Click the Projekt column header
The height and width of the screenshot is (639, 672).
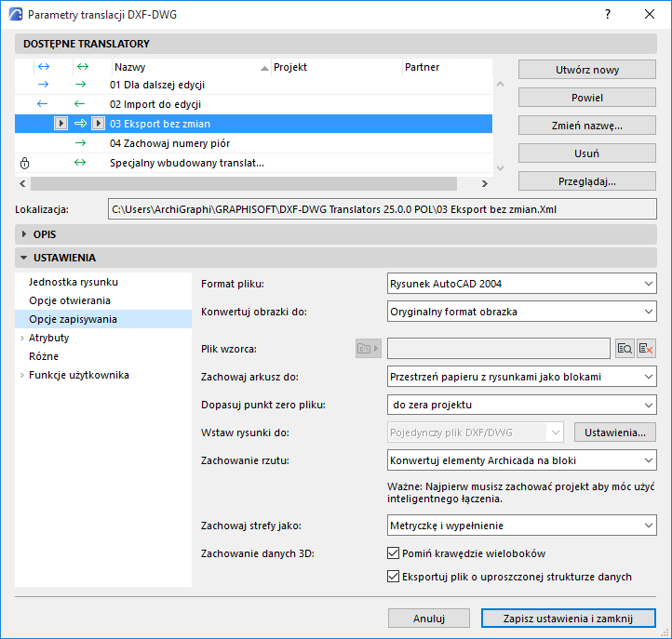coord(336,67)
